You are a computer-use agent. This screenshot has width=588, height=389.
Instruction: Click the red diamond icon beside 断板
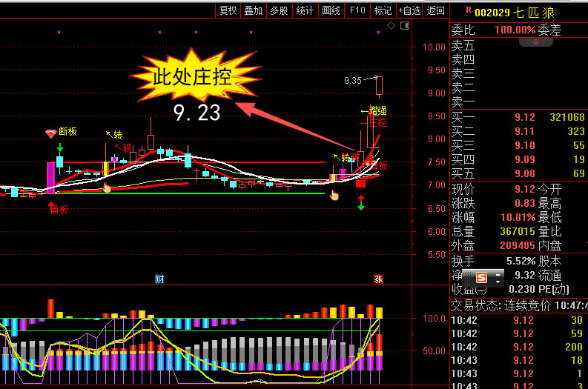pos(50,133)
